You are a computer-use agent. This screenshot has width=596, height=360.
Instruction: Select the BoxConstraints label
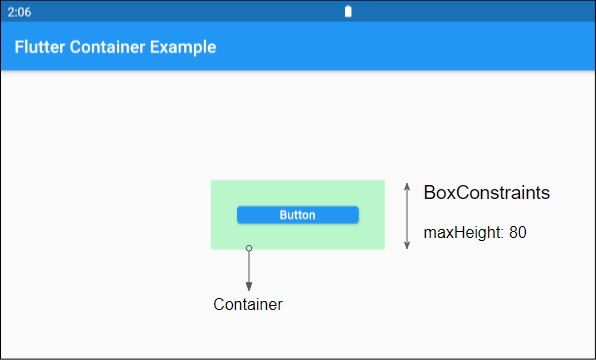coord(487,193)
